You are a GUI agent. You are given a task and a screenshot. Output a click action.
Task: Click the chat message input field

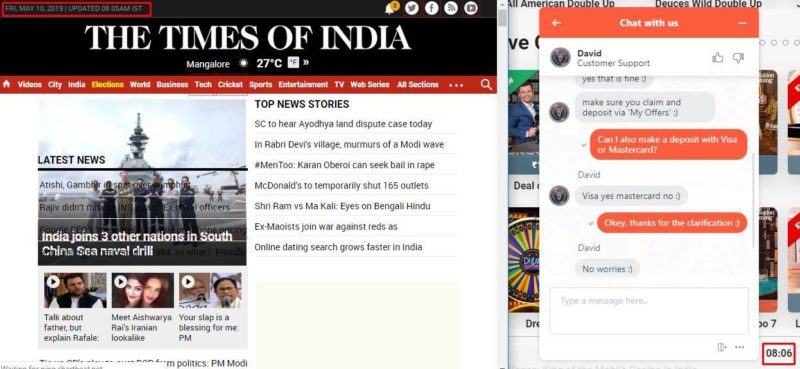[648, 311]
